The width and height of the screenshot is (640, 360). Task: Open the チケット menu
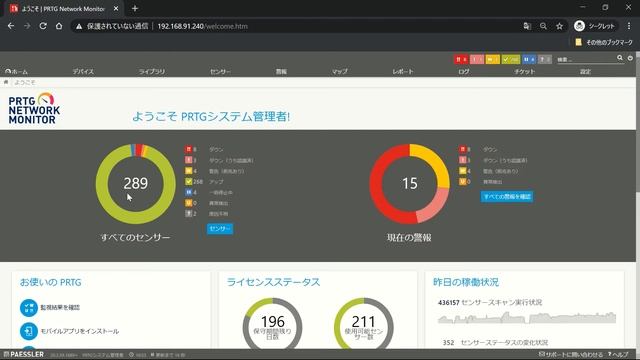coord(524,71)
